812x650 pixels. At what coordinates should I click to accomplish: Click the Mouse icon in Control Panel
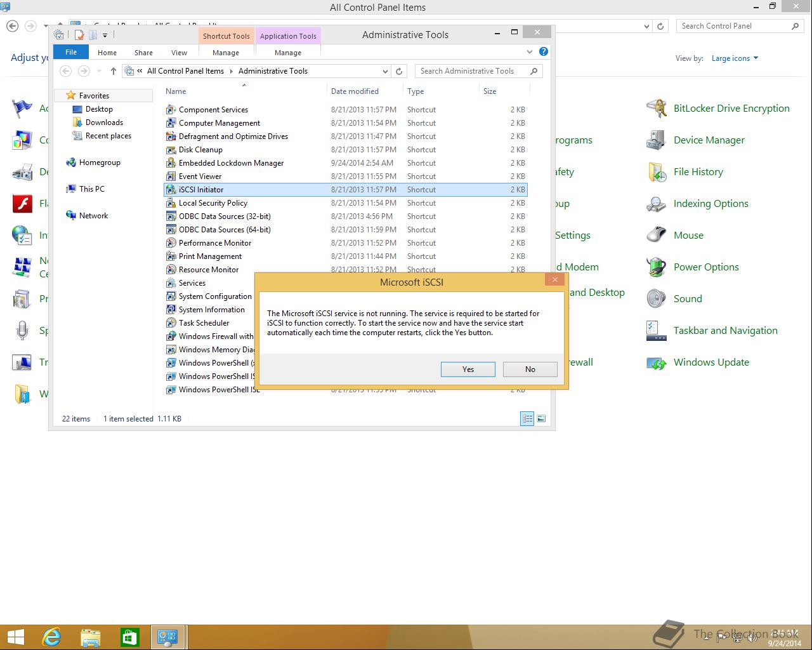coord(657,235)
